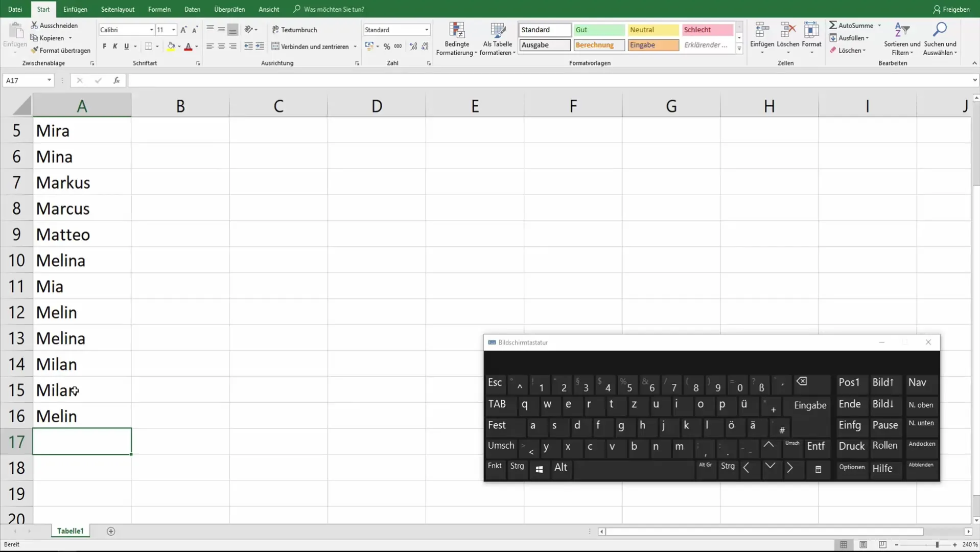Viewport: 980px width, 552px height.
Task: Center text horizontally in the cell
Action: tap(221, 47)
